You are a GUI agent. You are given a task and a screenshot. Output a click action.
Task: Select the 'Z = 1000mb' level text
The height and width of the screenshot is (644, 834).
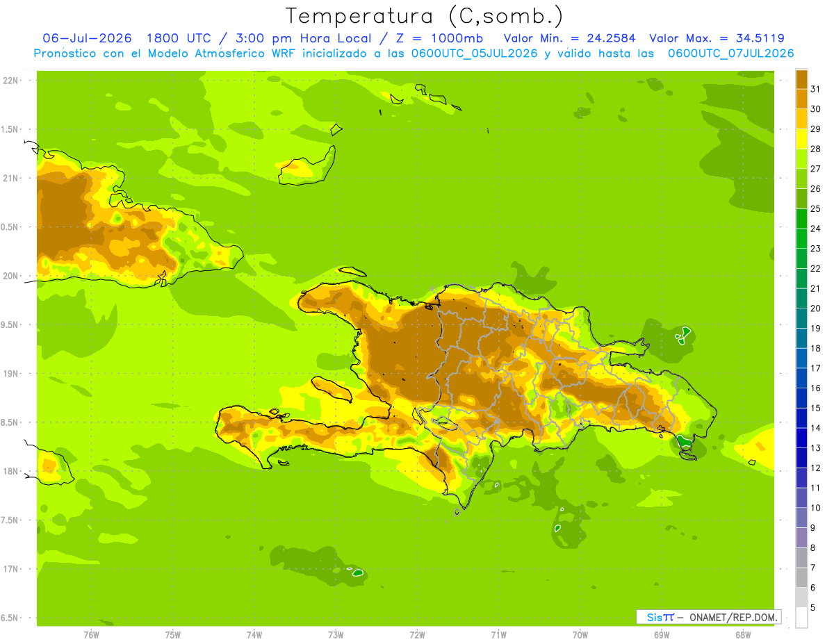(x=441, y=38)
